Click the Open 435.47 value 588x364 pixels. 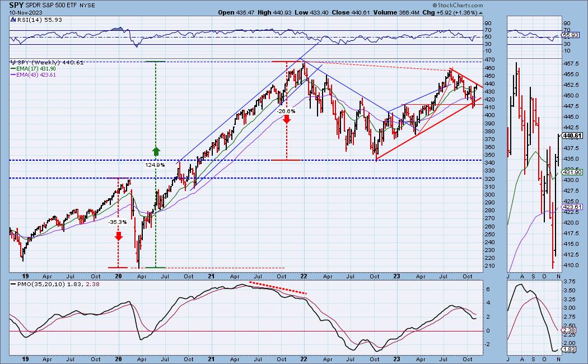click(x=236, y=12)
